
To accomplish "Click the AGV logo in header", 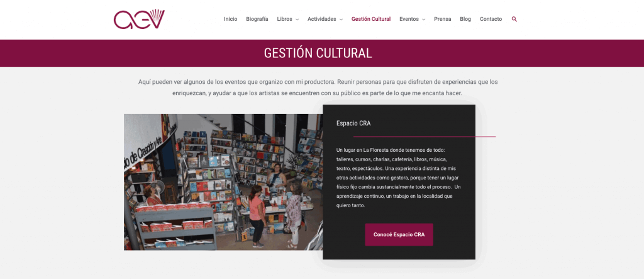I will pyautogui.click(x=139, y=20).
